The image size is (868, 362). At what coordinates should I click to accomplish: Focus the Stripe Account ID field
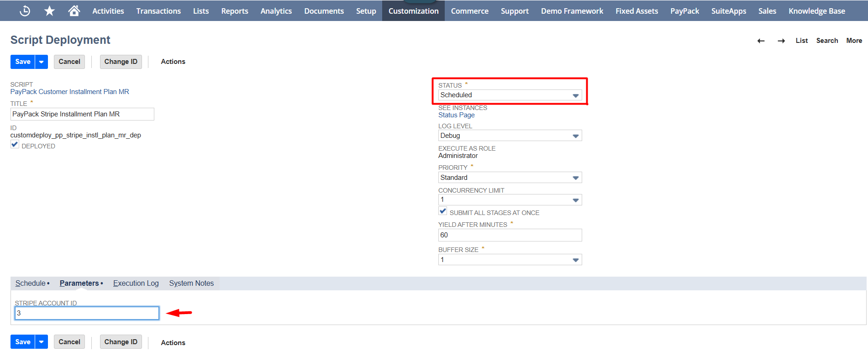click(87, 313)
